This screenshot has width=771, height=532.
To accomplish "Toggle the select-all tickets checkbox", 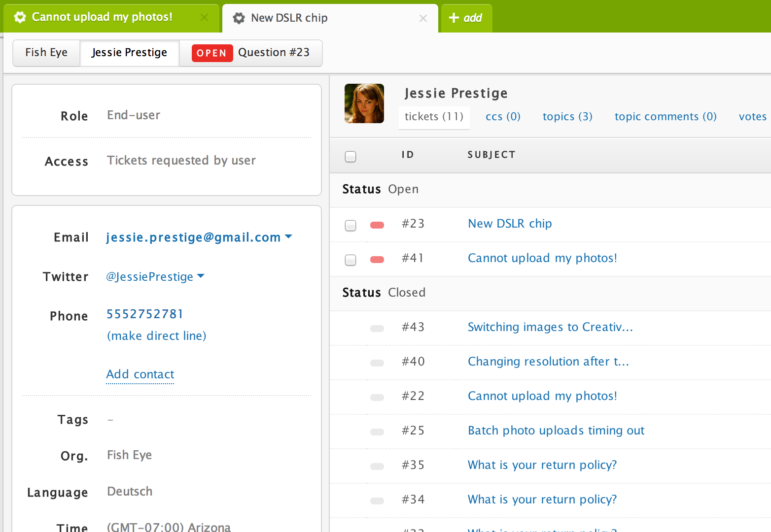I will point(350,157).
